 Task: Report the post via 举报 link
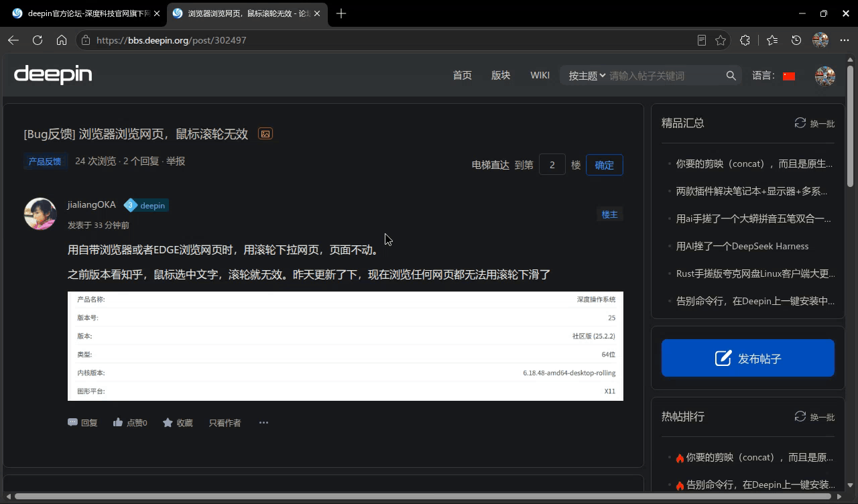(x=176, y=161)
